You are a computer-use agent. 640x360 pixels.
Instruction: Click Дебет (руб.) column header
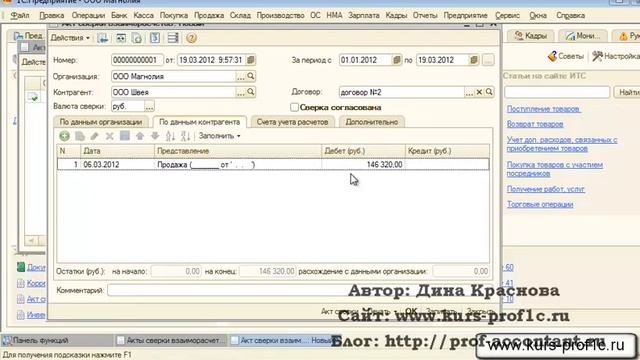tap(363, 151)
